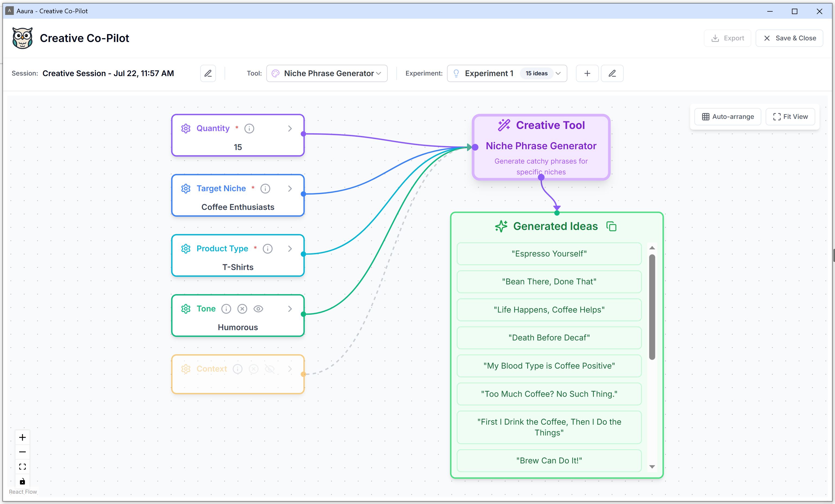Image resolution: width=835 pixels, height=504 pixels.
Task: Click the Quantity gear icon
Action: coord(186,129)
